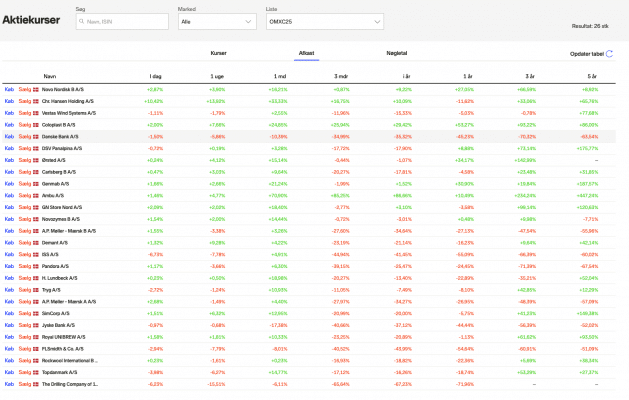Click the flag icon beside Ørsted A/S
Image resolution: width=629 pixels, height=400 pixels.
(x=35, y=160)
